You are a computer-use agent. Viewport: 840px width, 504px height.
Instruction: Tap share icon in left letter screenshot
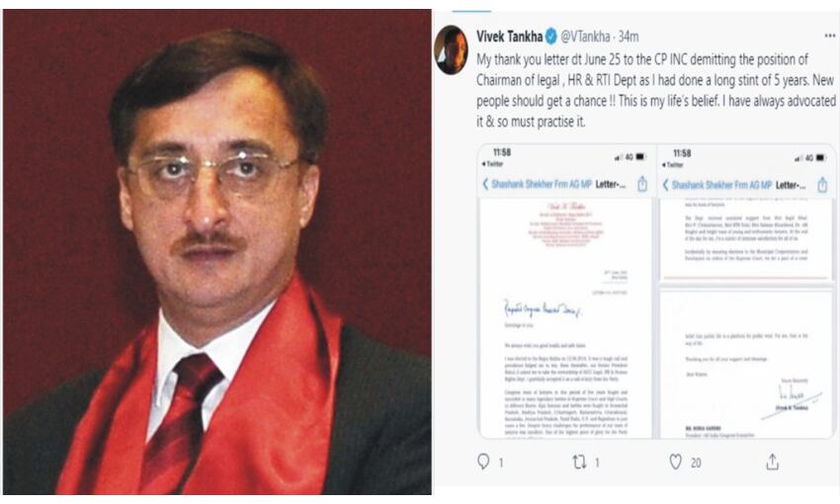[642, 185]
